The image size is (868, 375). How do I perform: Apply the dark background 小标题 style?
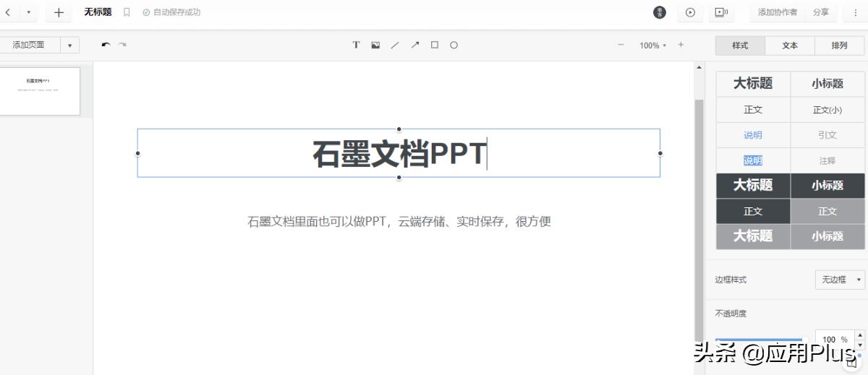tap(827, 185)
